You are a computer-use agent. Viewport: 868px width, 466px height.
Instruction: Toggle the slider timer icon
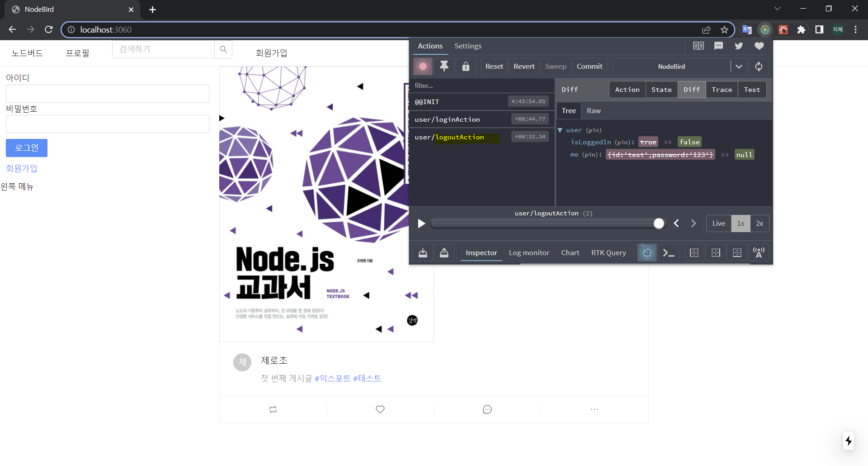647,253
